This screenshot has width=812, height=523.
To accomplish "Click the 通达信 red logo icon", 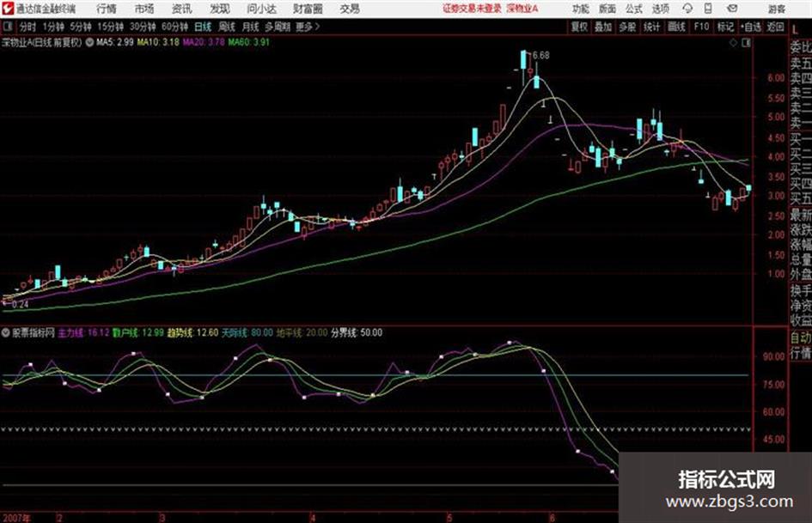I will (x=7, y=9).
